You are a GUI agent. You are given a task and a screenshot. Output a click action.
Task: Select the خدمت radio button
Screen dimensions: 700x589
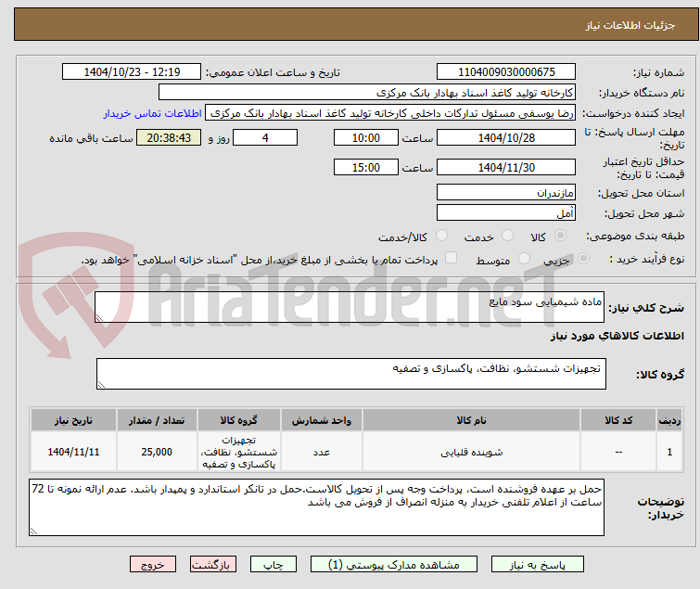click(507, 236)
